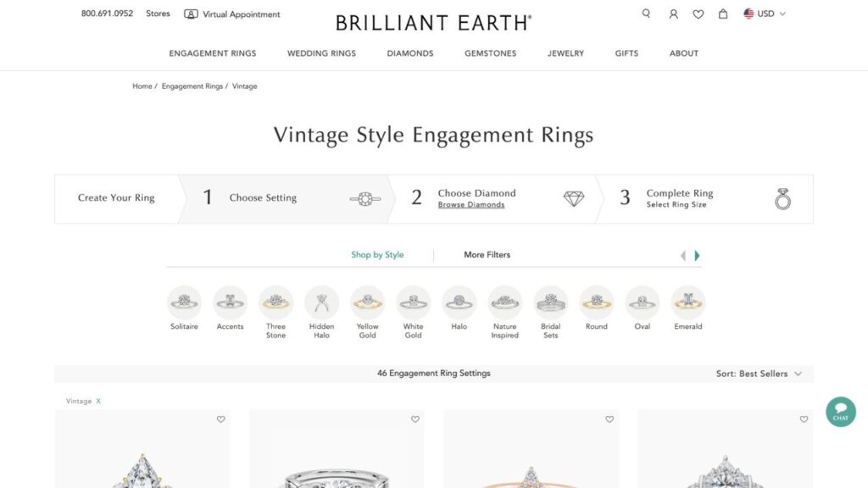Open the Engagement Rings menu
Image resolution: width=868 pixels, height=488 pixels.
pyautogui.click(x=213, y=53)
